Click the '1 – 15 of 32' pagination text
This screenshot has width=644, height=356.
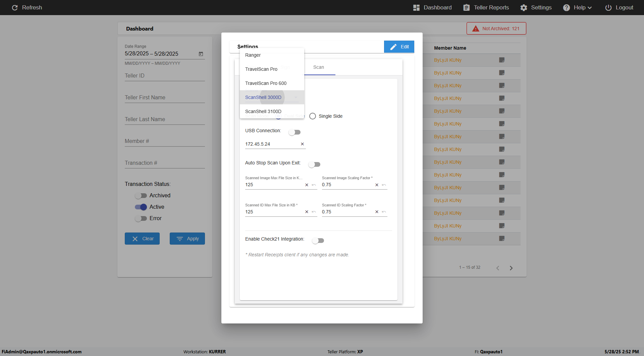click(x=470, y=267)
